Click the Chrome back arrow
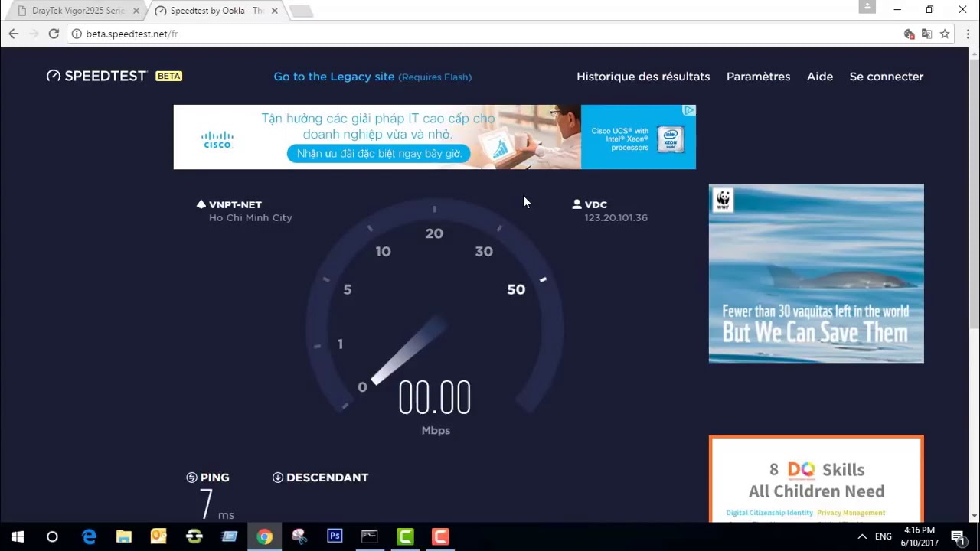Viewport: 980px width, 551px height. point(13,34)
